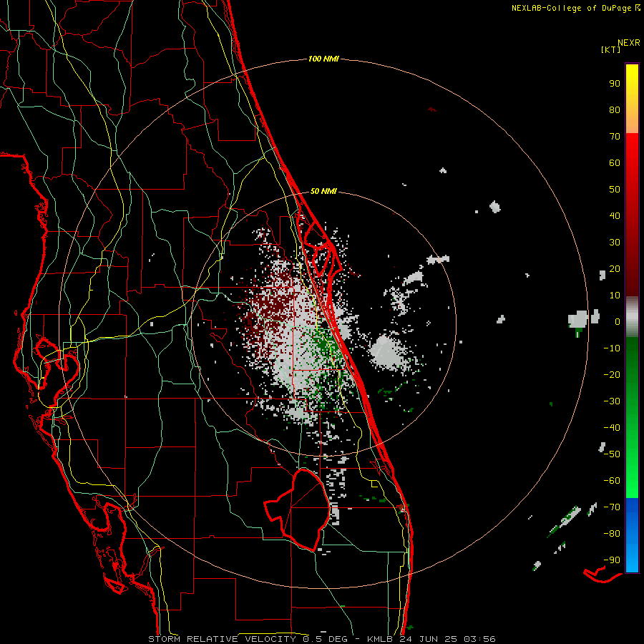Image resolution: width=644 pixels, height=644 pixels.
Task: Click the 0 value on the velocity scale
Action: coord(618,322)
